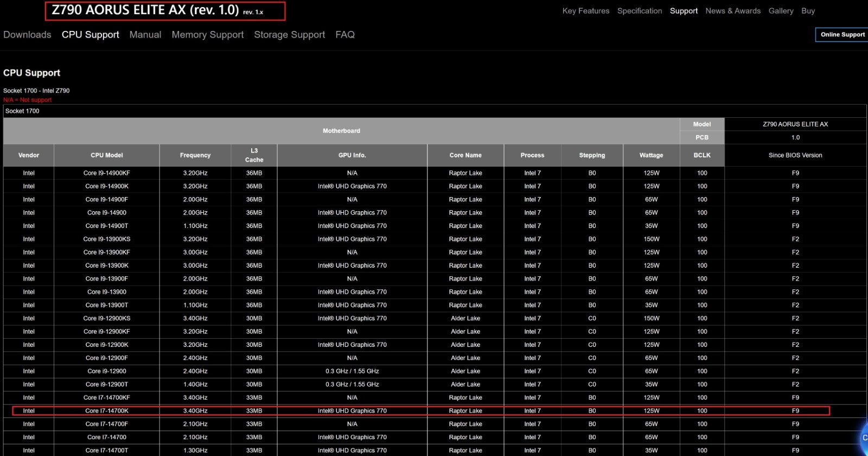Switch to the Downloads tab

coord(27,35)
